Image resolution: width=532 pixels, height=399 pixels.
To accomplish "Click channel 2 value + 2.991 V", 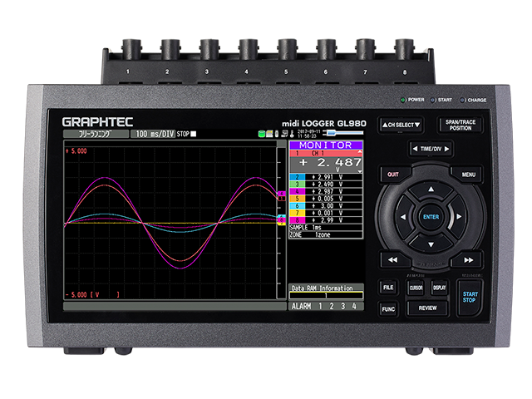I will coord(327,177).
